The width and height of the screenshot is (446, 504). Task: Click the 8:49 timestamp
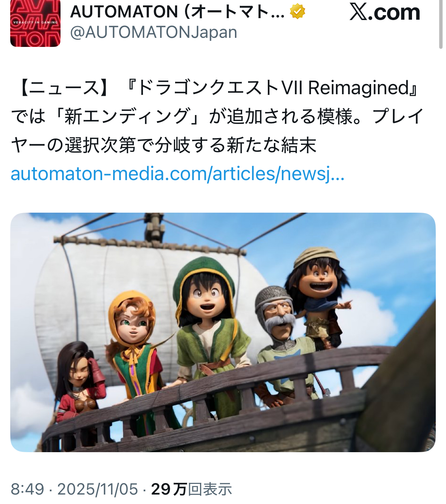28,489
